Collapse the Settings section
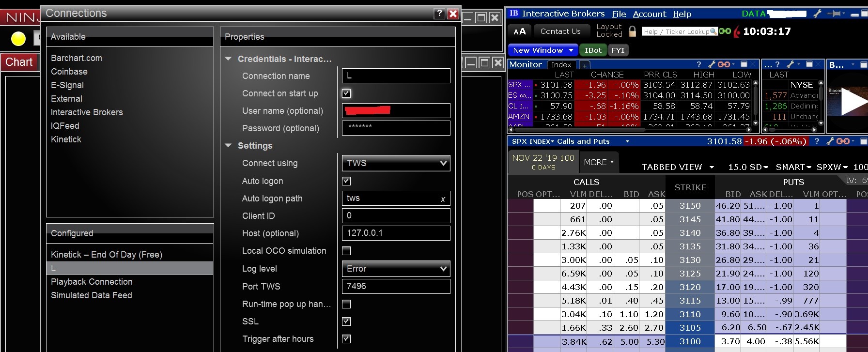Screen dimensions: 868x352 click(228, 146)
